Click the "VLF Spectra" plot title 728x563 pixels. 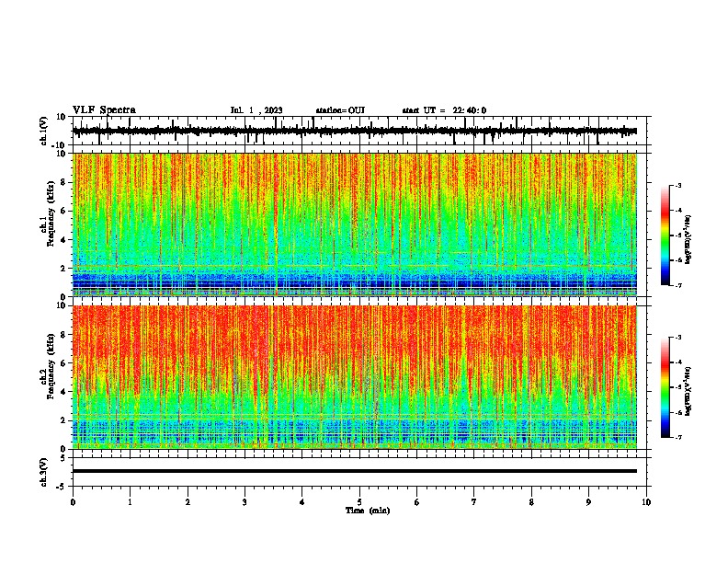click(104, 110)
